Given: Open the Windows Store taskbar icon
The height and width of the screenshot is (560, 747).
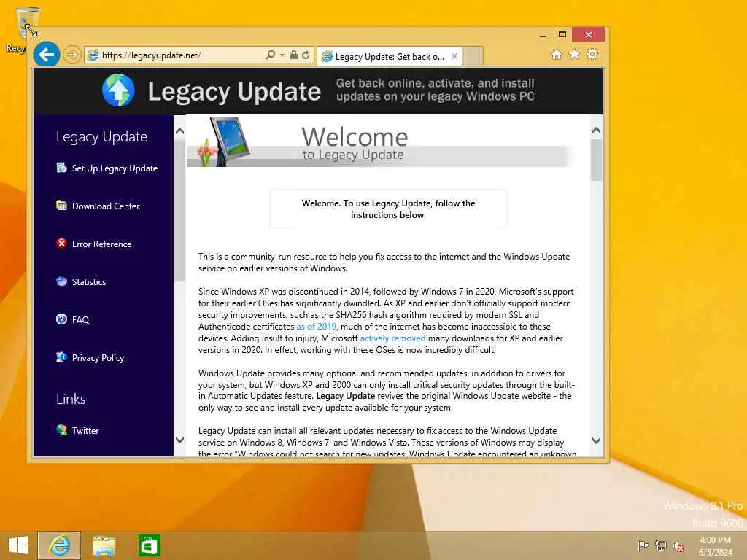Looking at the screenshot, I should [149, 545].
